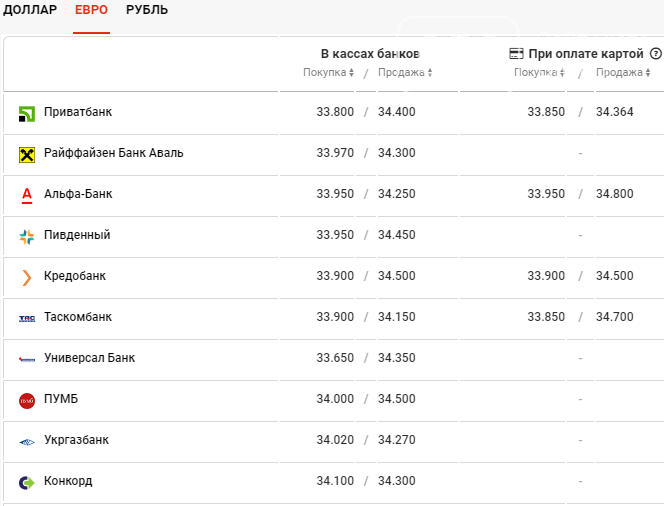Open the Приватбанк bank name link
This screenshot has width=664, height=506.
(78, 112)
